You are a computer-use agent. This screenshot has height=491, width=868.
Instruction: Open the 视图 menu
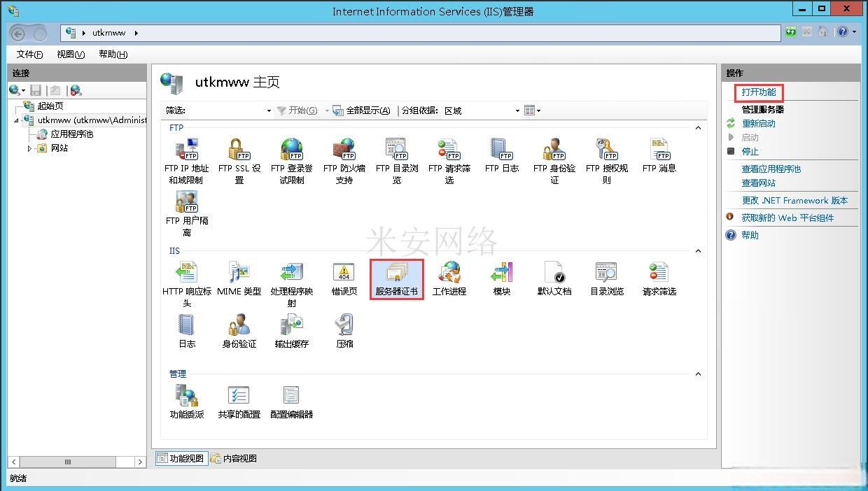71,54
